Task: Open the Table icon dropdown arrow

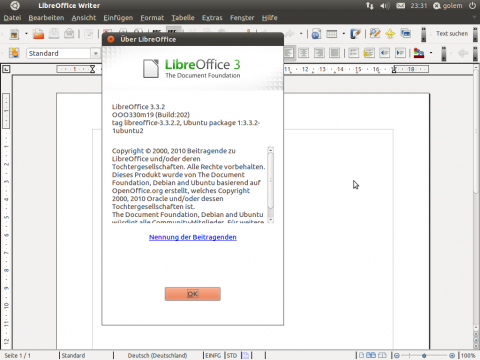Action: click(344, 34)
